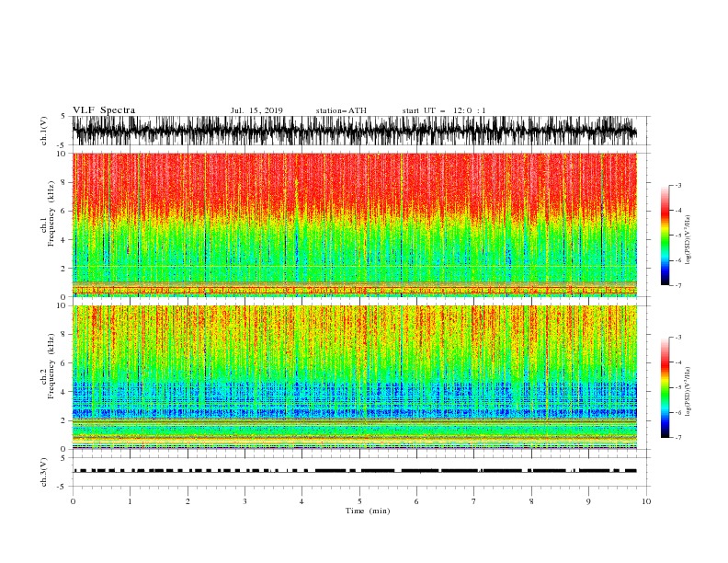
Task: Click the "2" tick on the time axis
Action: pos(188,501)
